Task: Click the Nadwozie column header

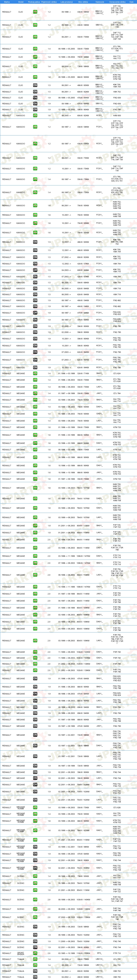Action: [100, 2]
